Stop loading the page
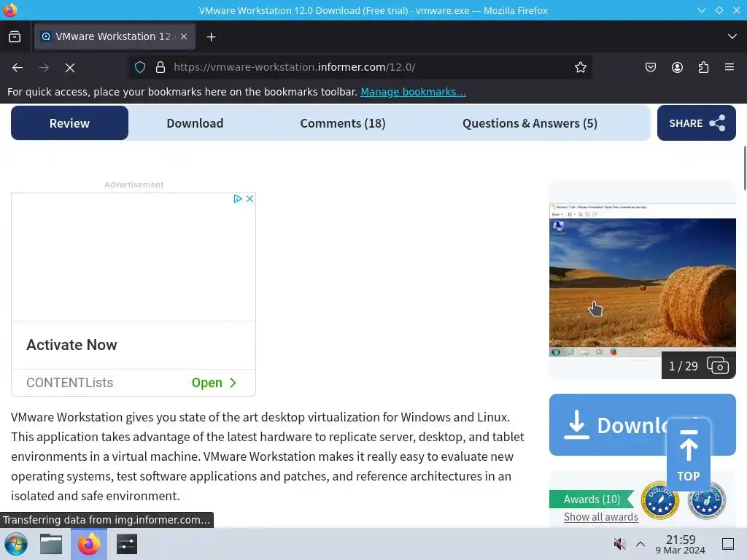 [70, 68]
